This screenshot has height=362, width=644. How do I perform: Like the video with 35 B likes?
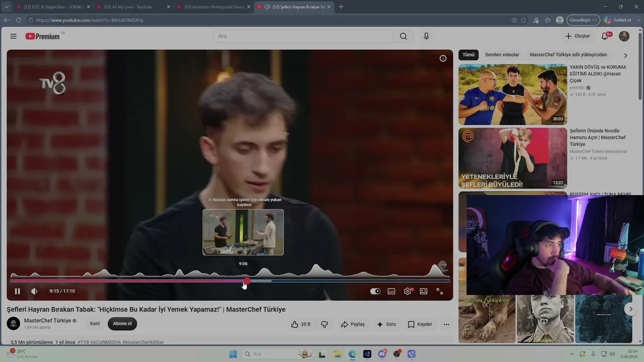point(300,324)
